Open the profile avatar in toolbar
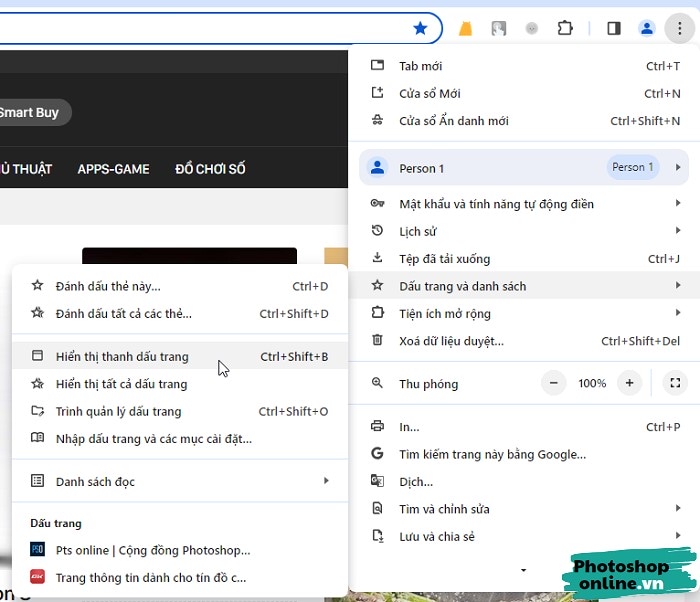 646,29
